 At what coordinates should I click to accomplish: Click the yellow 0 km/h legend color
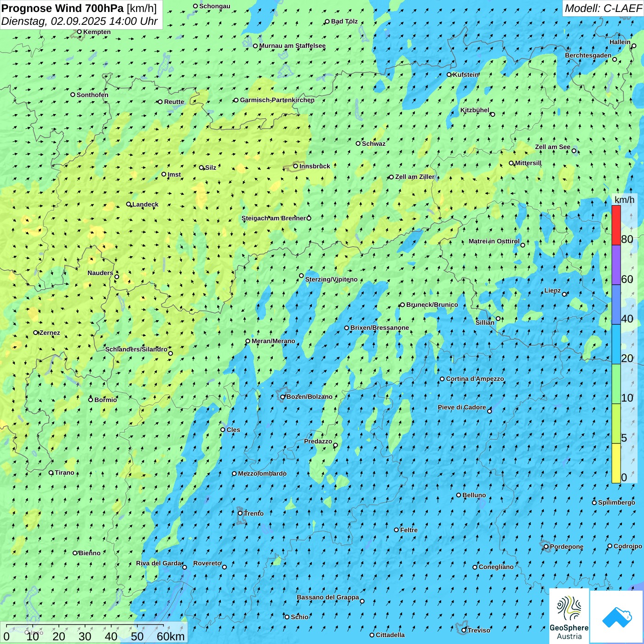click(x=616, y=463)
